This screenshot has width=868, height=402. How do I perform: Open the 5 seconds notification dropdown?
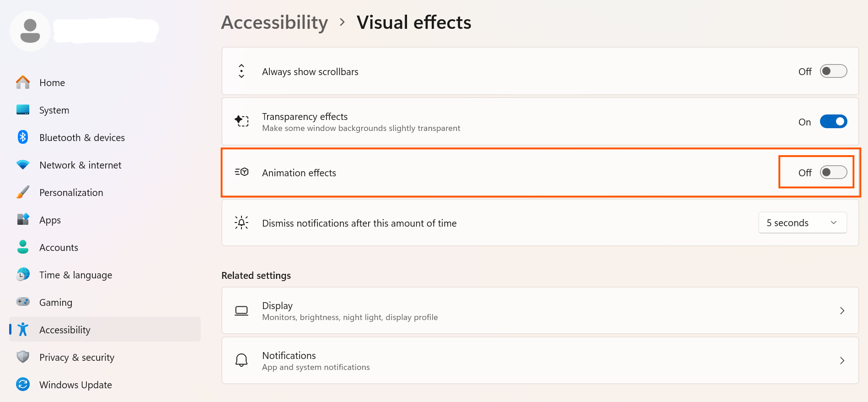click(802, 223)
